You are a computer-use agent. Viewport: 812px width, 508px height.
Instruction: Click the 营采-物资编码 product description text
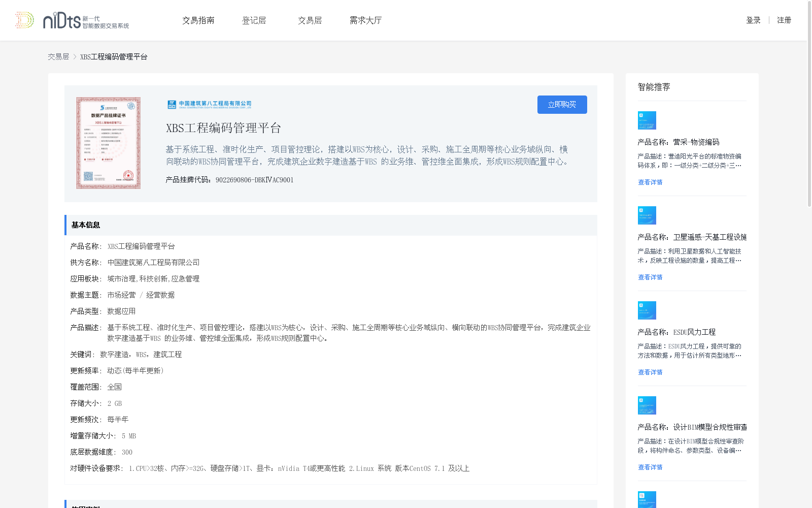[690, 161]
